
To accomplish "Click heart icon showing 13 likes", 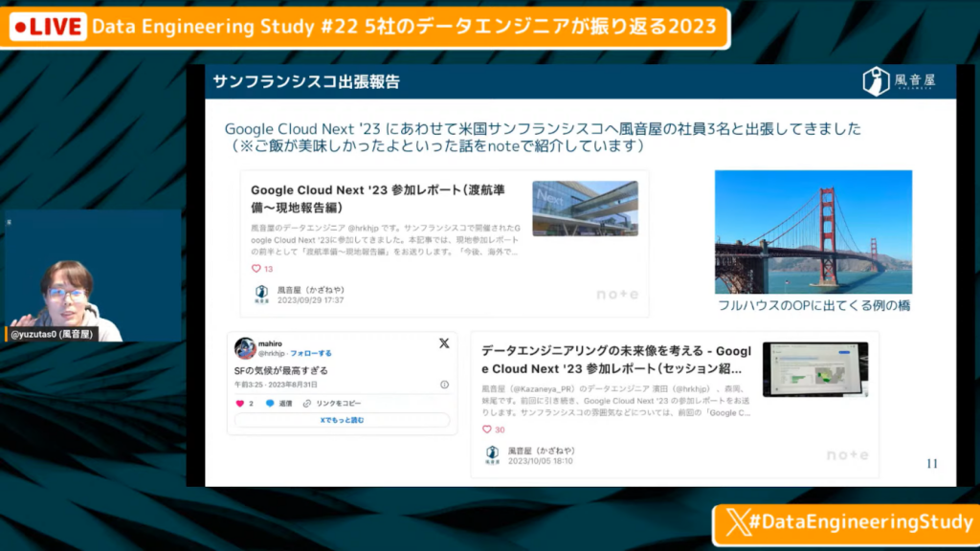I will [x=256, y=269].
